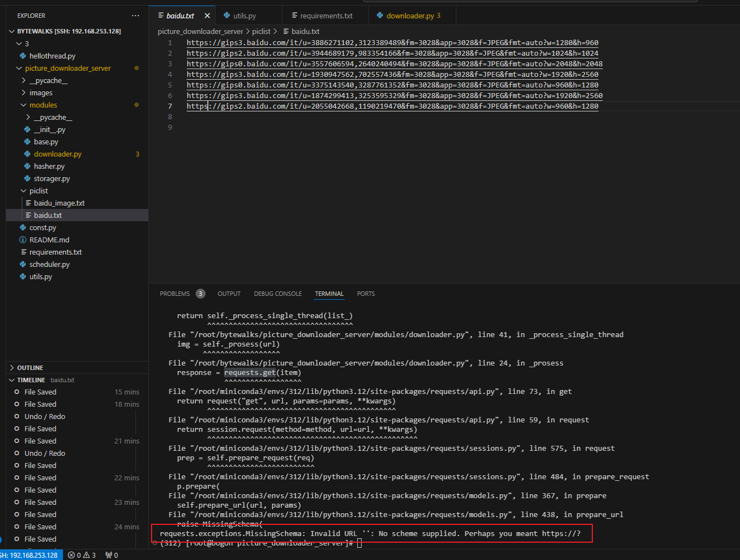Open the PORTS panel tab
The width and height of the screenshot is (740, 560).
(x=366, y=294)
